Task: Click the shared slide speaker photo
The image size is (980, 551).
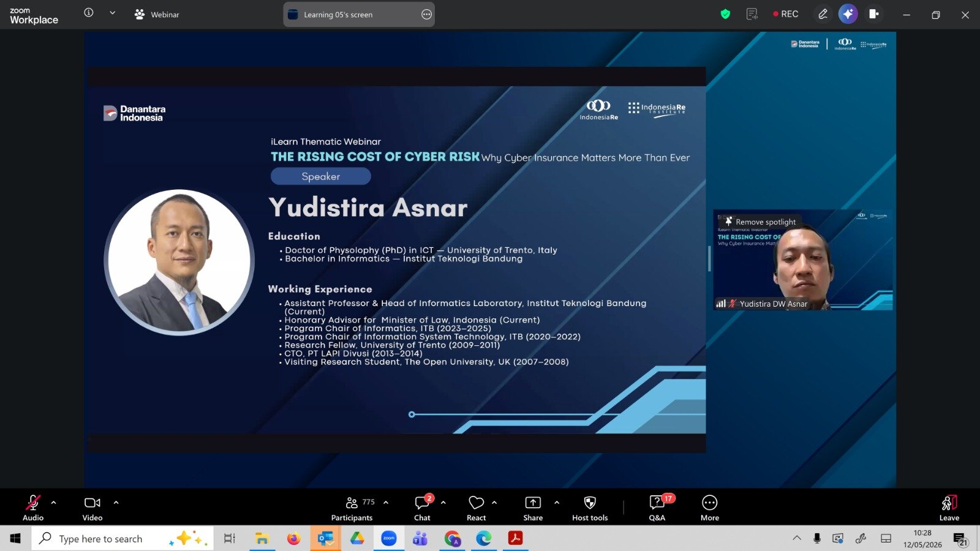Action: (179, 262)
